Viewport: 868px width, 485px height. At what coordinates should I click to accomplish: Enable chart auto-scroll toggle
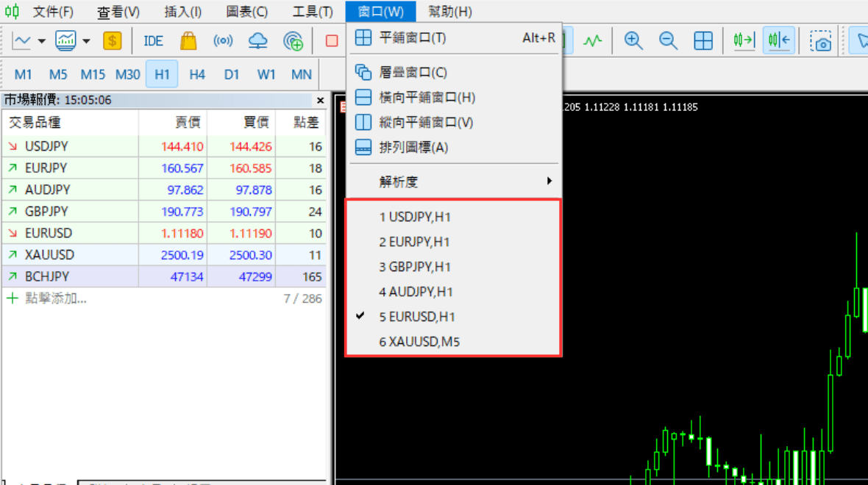point(743,41)
